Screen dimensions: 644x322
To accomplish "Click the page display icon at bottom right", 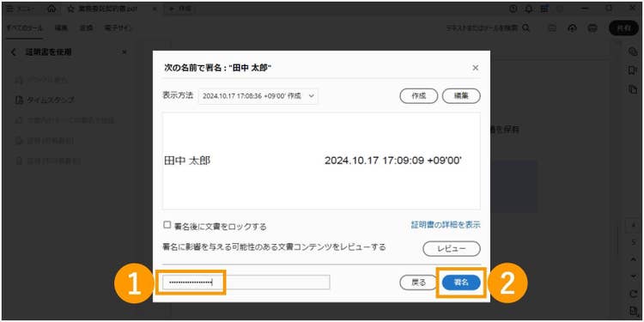I will tap(633, 311).
